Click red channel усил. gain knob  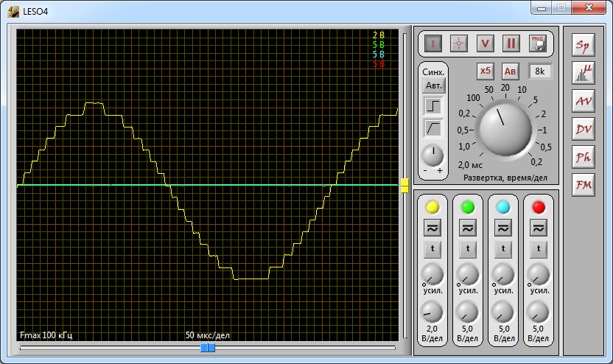(539, 275)
